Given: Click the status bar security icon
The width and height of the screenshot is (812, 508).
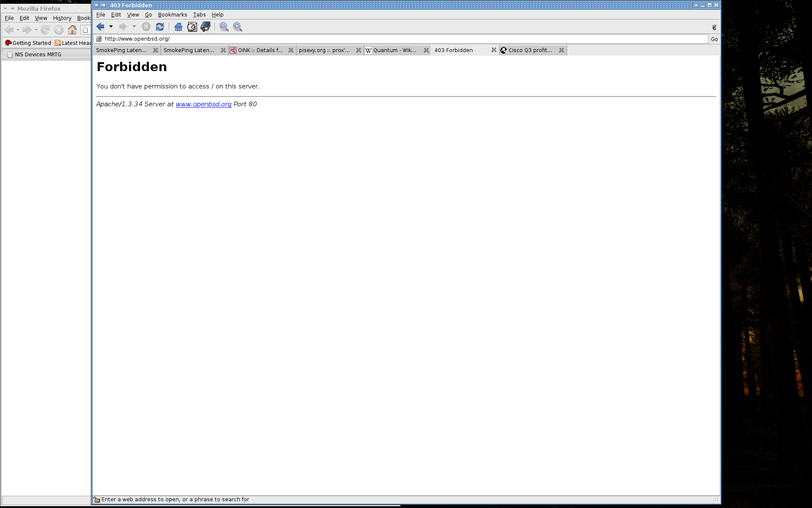Looking at the screenshot, I should pyautogui.click(x=97, y=500).
